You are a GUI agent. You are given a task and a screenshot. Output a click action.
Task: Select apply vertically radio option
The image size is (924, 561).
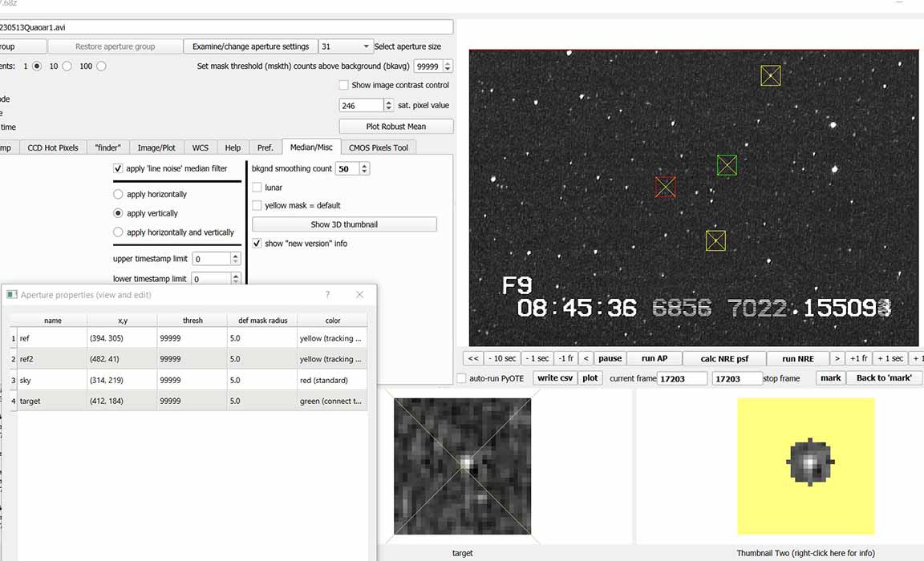(x=118, y=213)
